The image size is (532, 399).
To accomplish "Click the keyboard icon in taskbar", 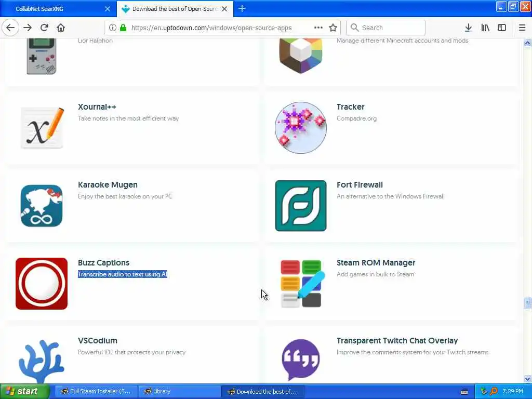I will 465,392.
